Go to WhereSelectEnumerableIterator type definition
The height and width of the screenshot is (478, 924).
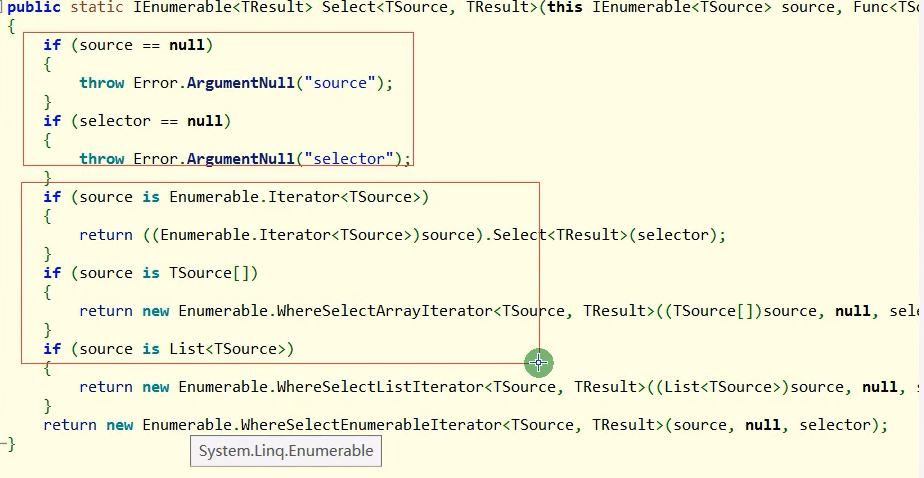(371, 425)
